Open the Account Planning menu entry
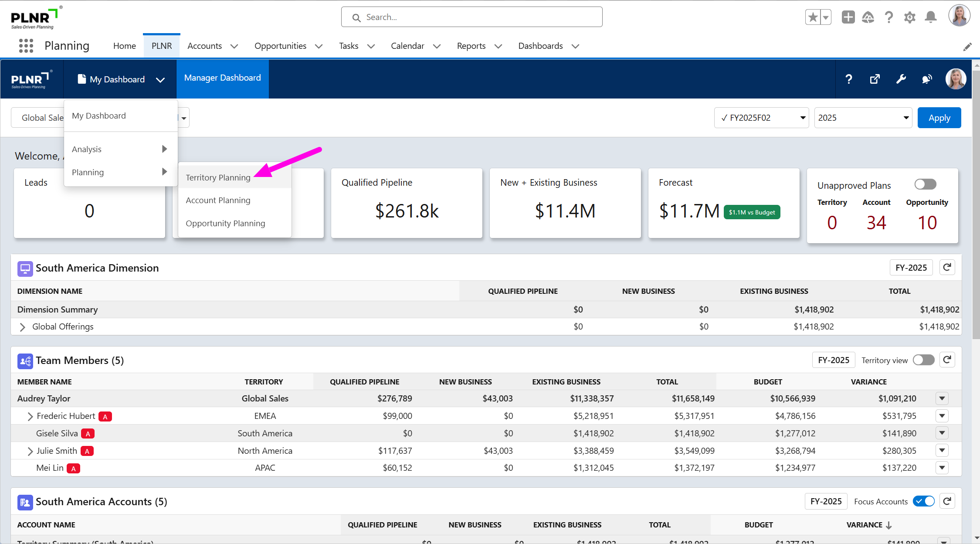 pos(218,200)
